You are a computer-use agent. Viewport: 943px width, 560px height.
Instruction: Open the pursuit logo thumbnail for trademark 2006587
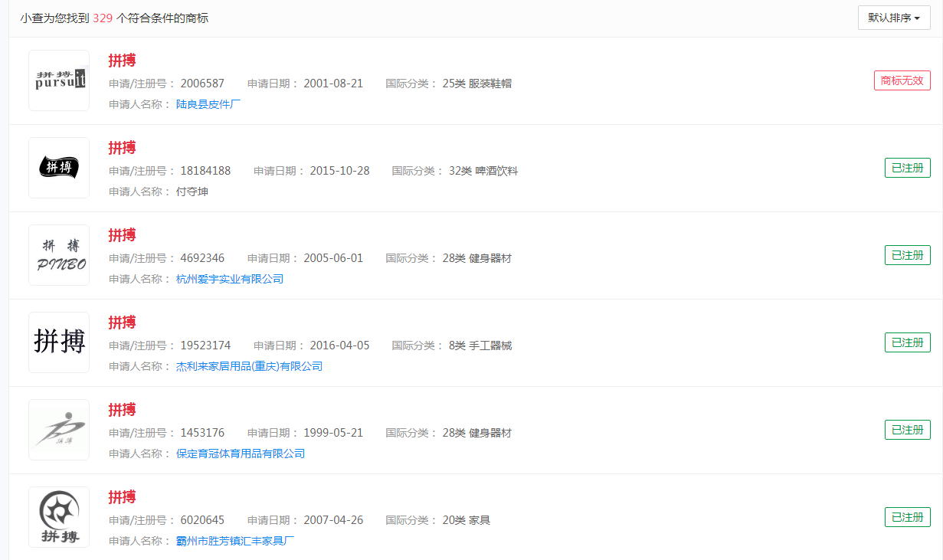pos(59,80)
